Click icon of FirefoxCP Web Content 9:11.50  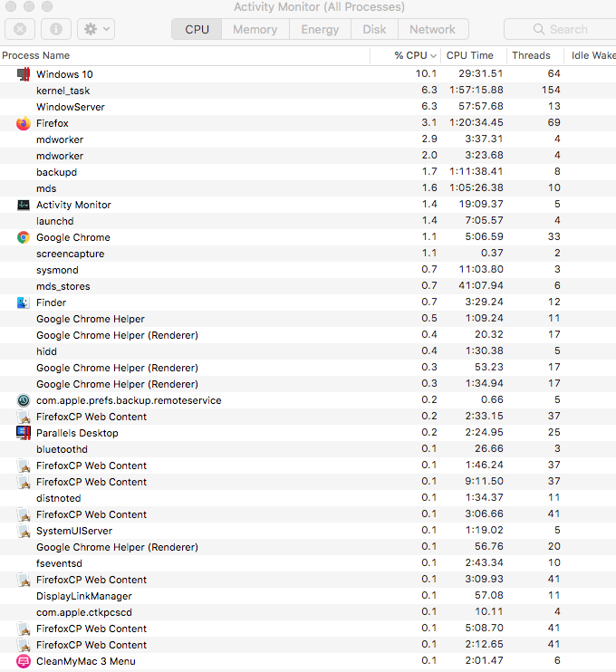(x=24, y=482)
